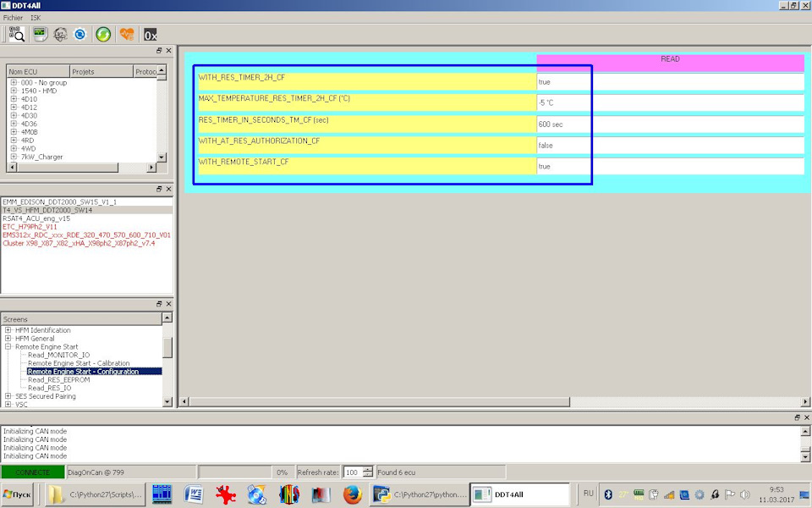Viewport: 812px width, 508px height.
Task: Expand the '1540 - HMD' tree node
Action: click(14, 91)
